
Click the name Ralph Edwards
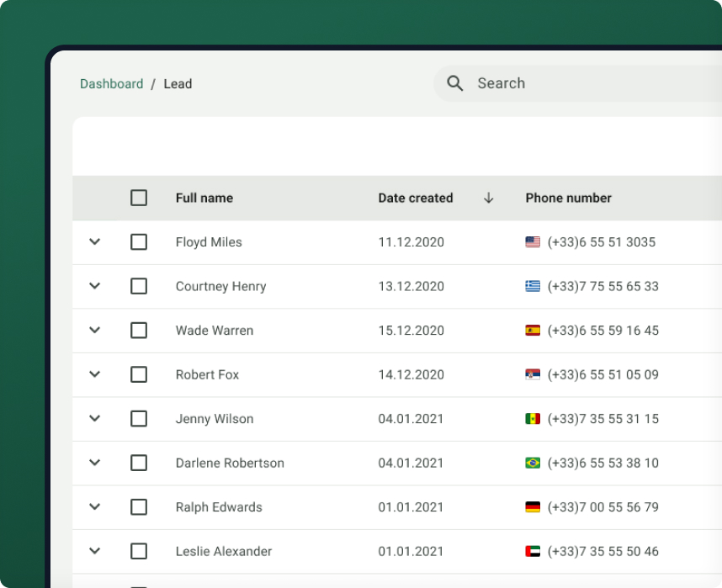click(219, 507)
